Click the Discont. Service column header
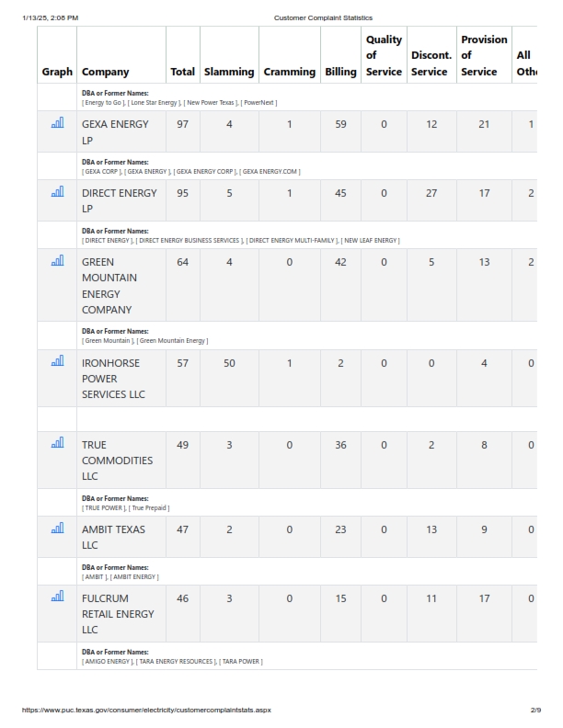Screen dimensions: 563x728 tap(431, 63)
